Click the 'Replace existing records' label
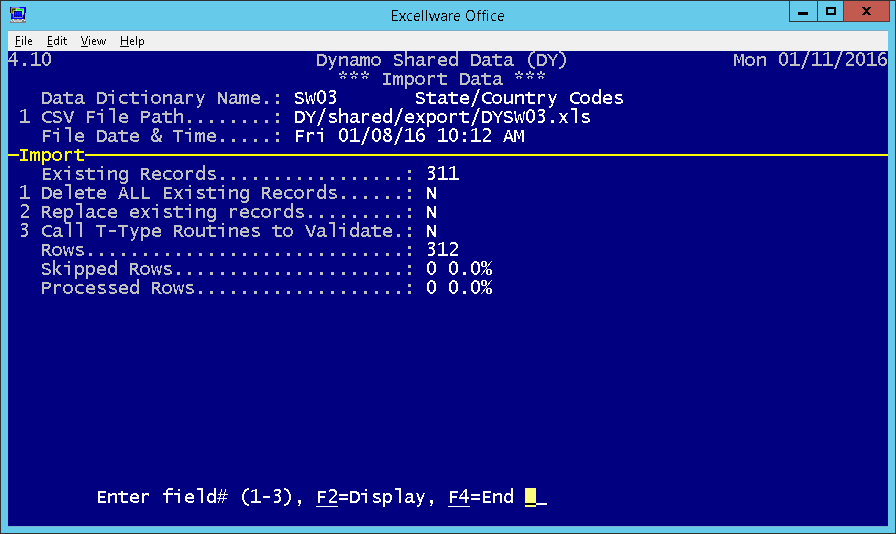The height and width of the screenshot is (534, 896). 173,212
